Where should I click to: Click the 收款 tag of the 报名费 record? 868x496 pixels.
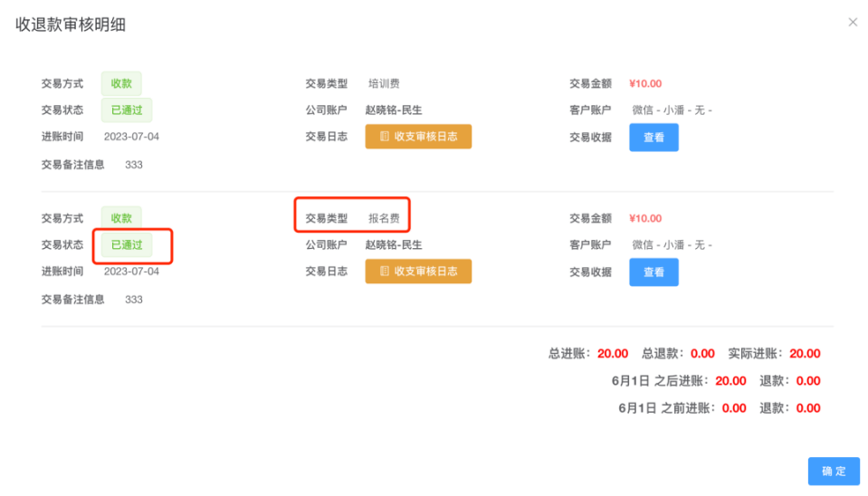click(121, 218)
